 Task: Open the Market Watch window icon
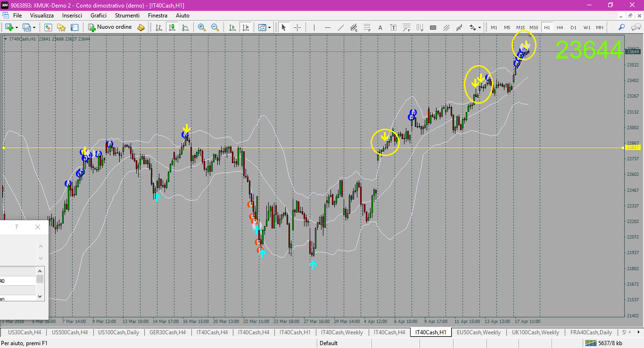pyautogui.click(x=48, y=27)
